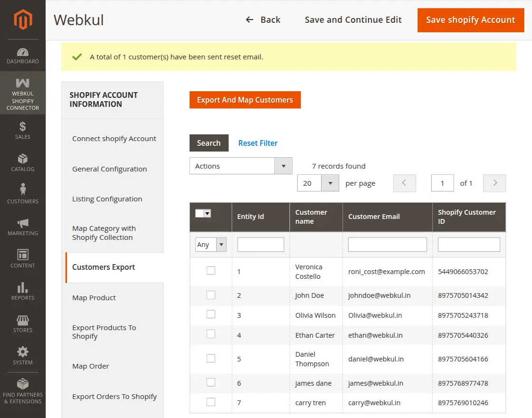Viewport: 532px width, 418px height.
Task: Click Shopify ID 8975705604166
Action: point(463,359)
